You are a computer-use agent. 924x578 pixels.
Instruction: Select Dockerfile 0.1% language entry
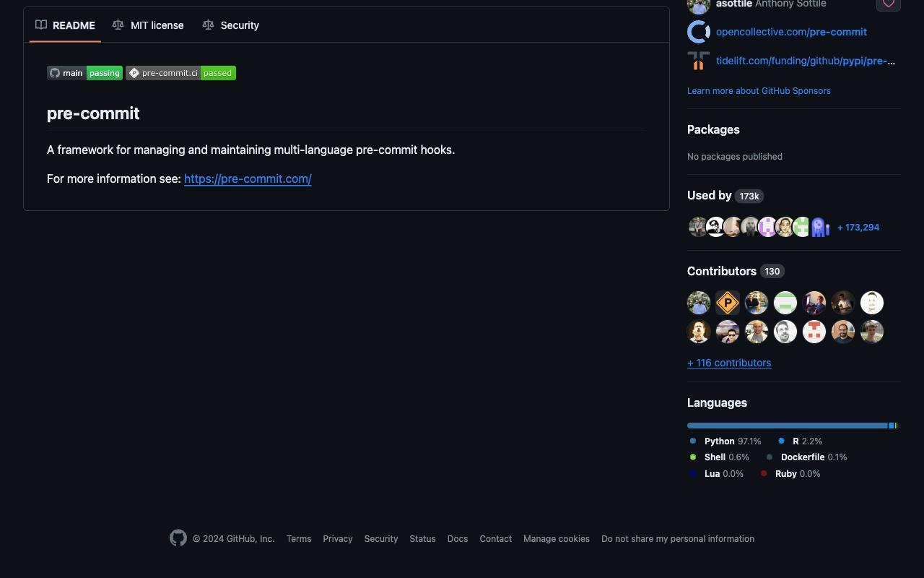(x=806, y=457)
